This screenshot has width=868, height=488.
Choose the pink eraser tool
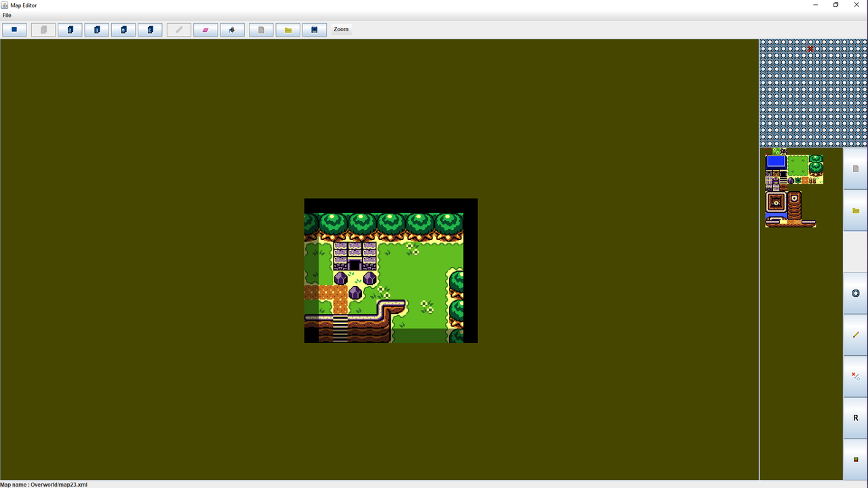coord(205,30)
